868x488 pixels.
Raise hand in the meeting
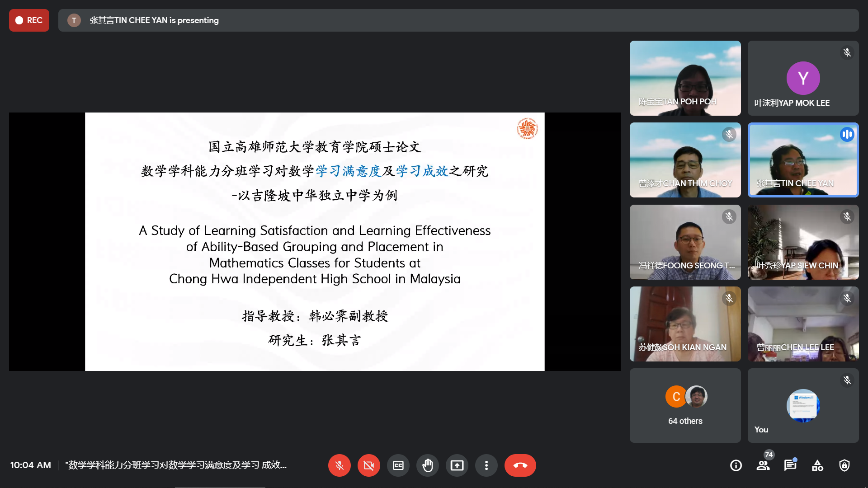[427, 465]
